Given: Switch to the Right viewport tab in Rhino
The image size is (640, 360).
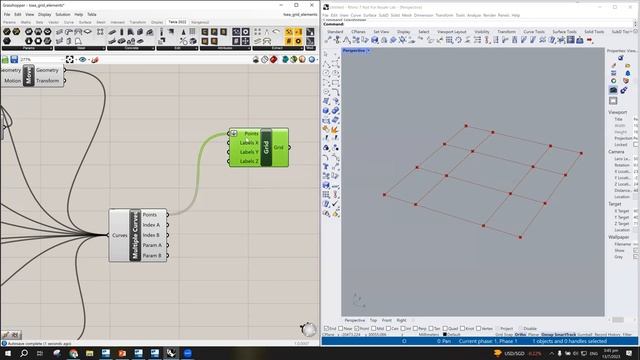Looking at the screenshot, I should [401, 320].
